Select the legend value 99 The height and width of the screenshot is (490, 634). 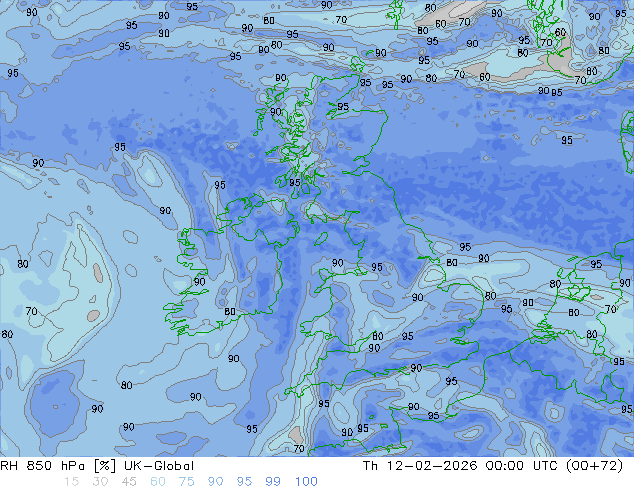[273, 482]
